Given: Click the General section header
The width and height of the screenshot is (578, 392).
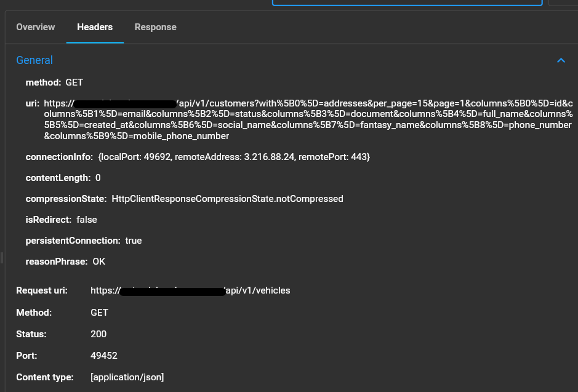Looking at the screenshot, I should point(34,60).
